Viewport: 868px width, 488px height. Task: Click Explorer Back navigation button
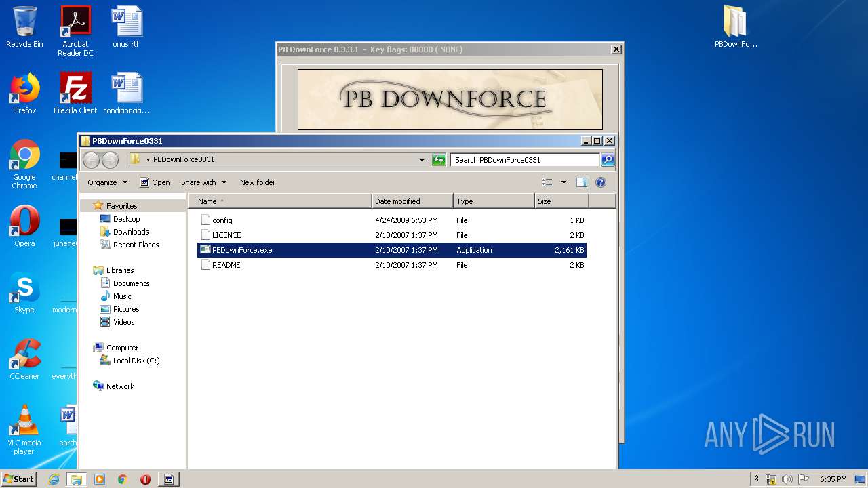92,160
